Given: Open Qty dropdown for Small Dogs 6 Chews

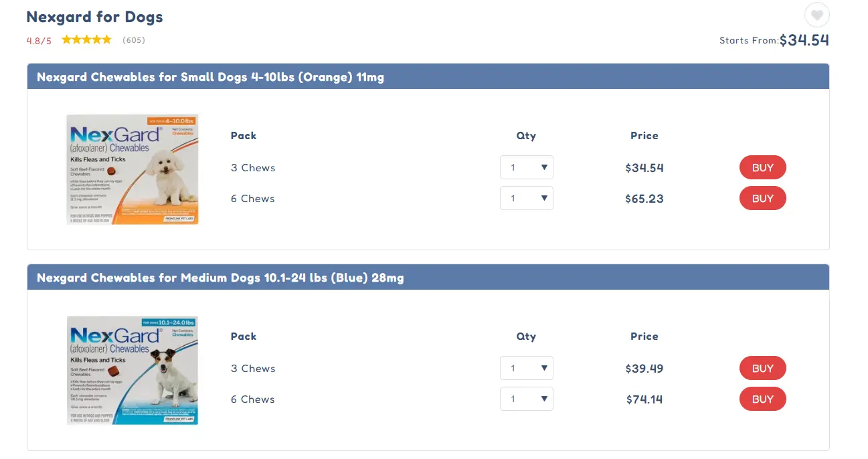Looking at the screenshot, I should (526, 198).
